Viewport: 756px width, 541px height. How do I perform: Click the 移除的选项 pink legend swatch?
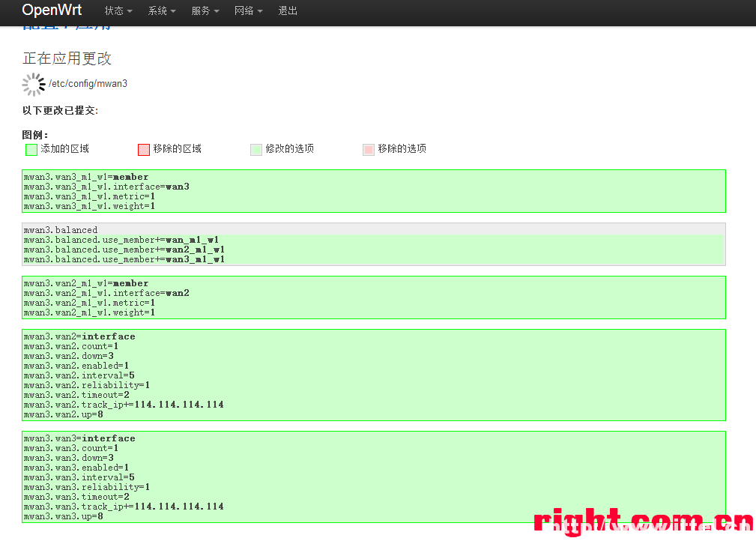pos(369,149)
